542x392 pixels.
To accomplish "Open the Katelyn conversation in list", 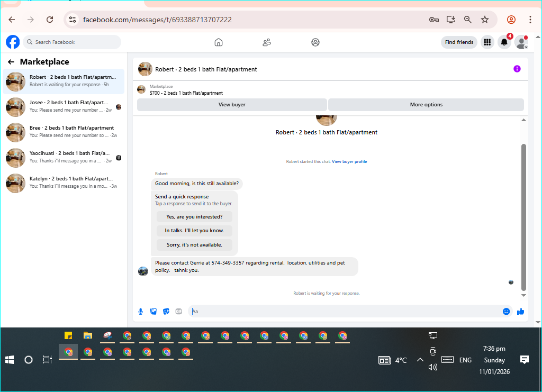I will [64, 183].
